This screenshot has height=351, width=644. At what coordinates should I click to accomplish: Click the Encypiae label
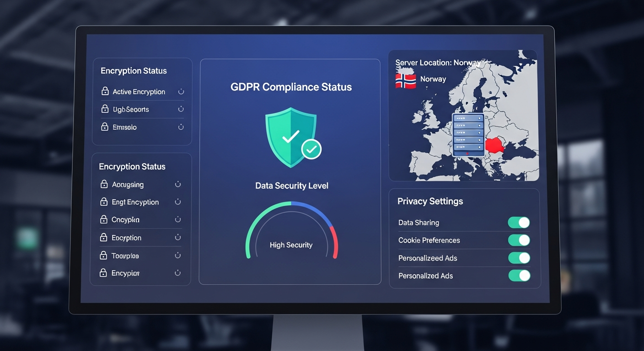pos(125,273)
